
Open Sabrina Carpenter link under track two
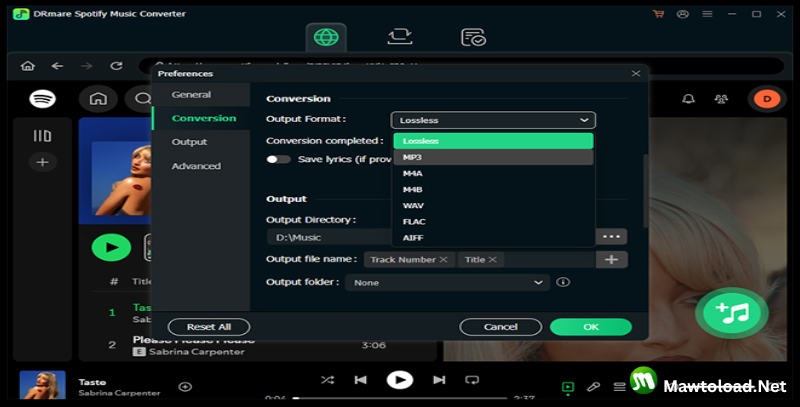coord(196,352)
